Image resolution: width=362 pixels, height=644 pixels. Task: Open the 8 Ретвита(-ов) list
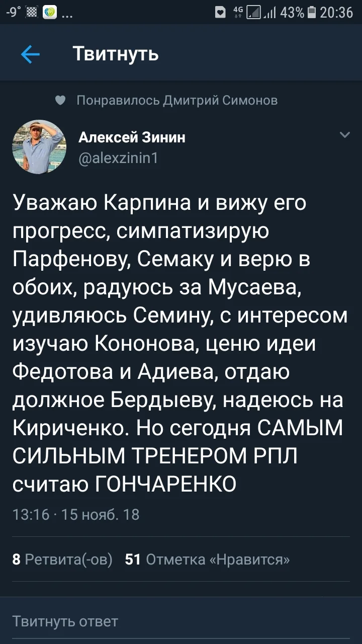(60, 559)
